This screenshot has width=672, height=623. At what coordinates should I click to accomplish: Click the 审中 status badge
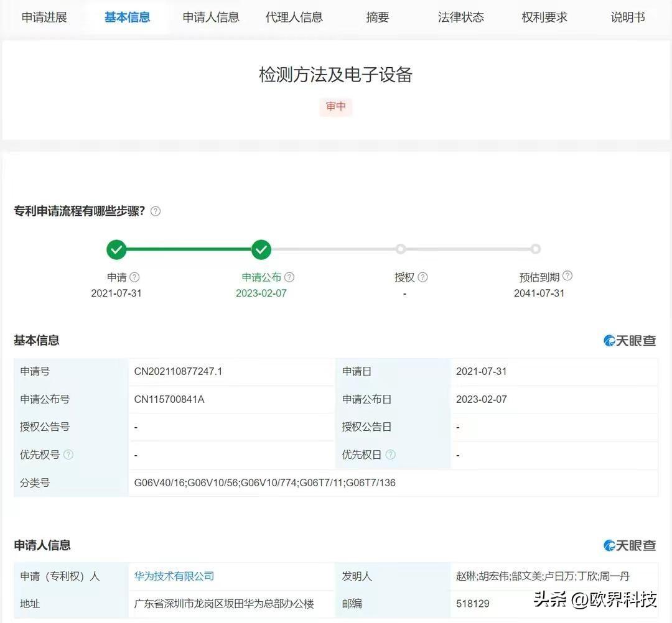click(x=336, y=107)
